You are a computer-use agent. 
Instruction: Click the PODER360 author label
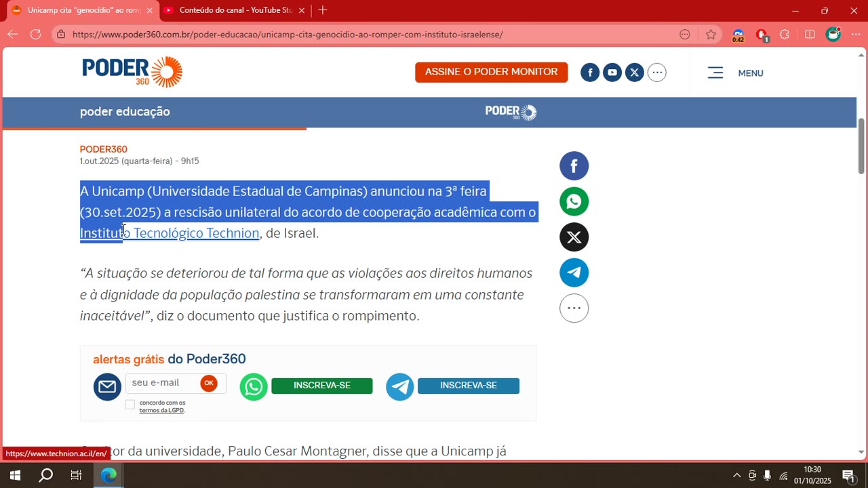(x=104, y=149)
